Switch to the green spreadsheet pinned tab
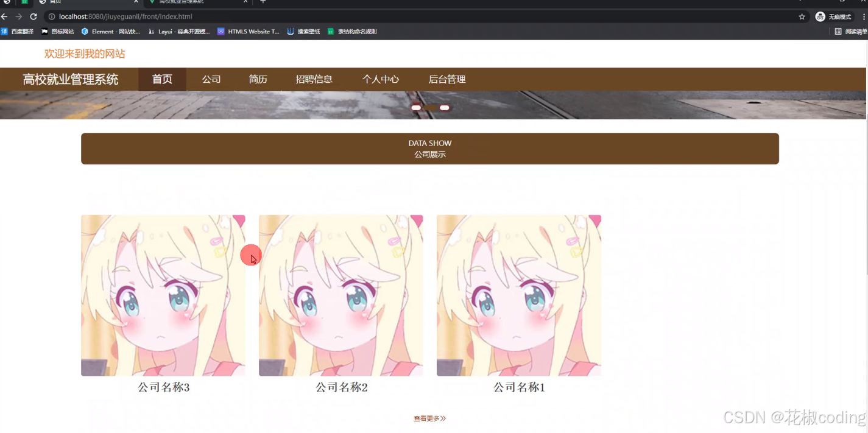The image size is (868, 433). (25, 2)
